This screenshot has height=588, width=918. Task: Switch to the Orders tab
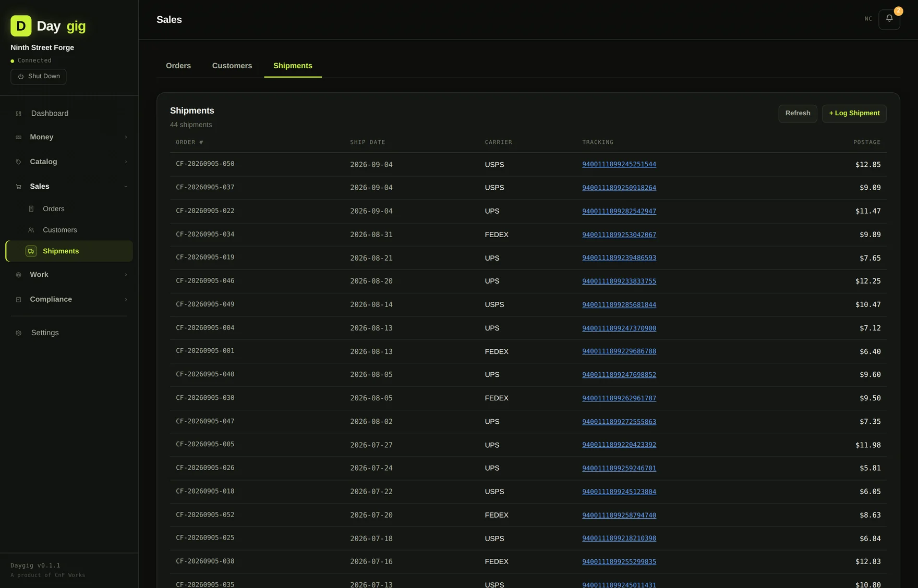click(x=178, y=66)
